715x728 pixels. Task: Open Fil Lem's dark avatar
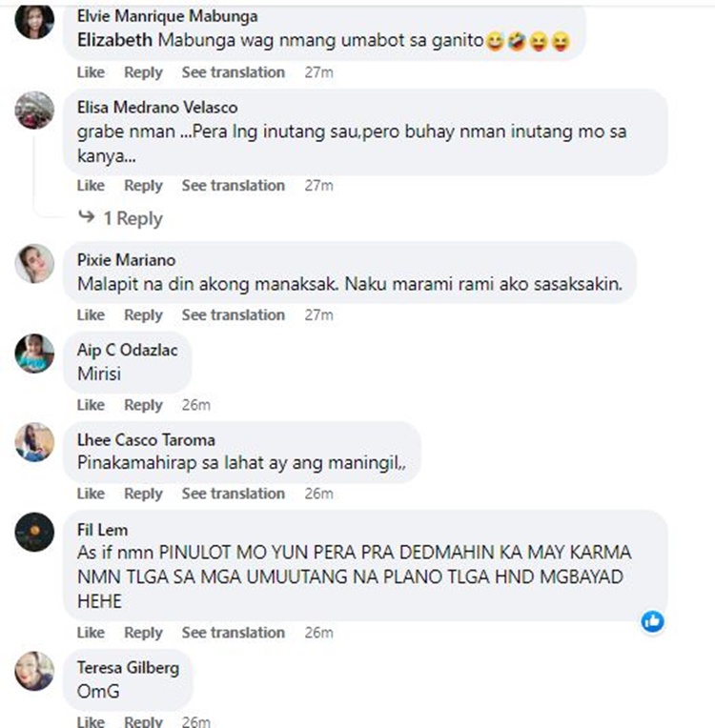[x=34, y=532]
